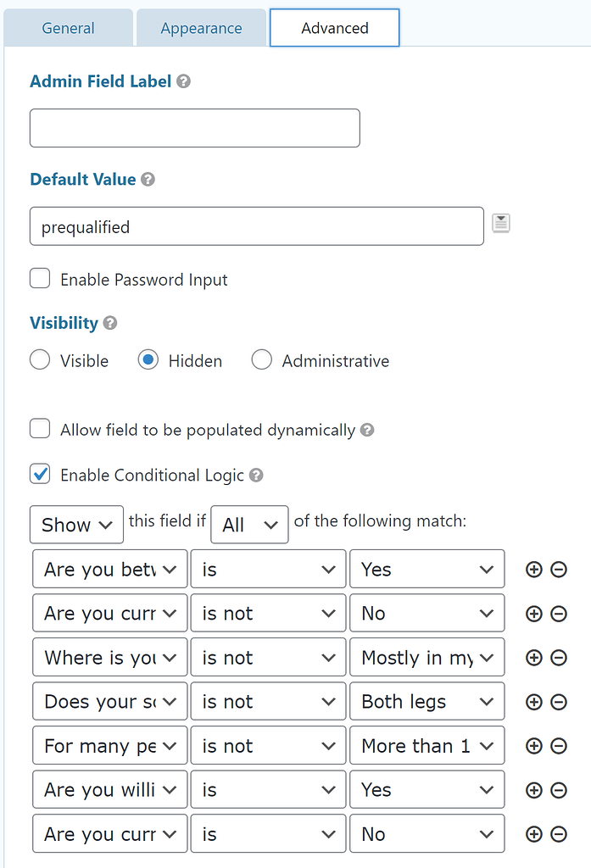Switch to the Appearance tab

(x=201, y=28)
